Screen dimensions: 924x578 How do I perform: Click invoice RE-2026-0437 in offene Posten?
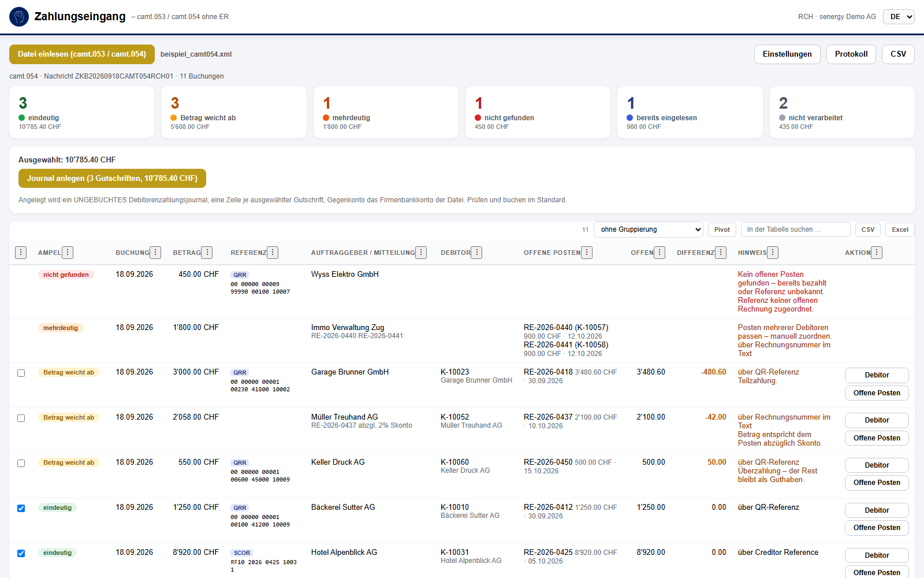click(x=548, y=417)
